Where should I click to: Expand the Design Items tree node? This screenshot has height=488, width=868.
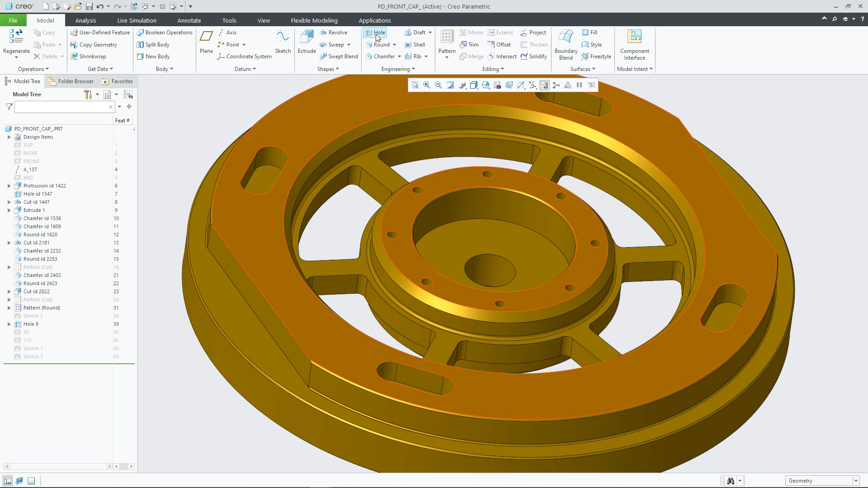[x=9, y=137]
